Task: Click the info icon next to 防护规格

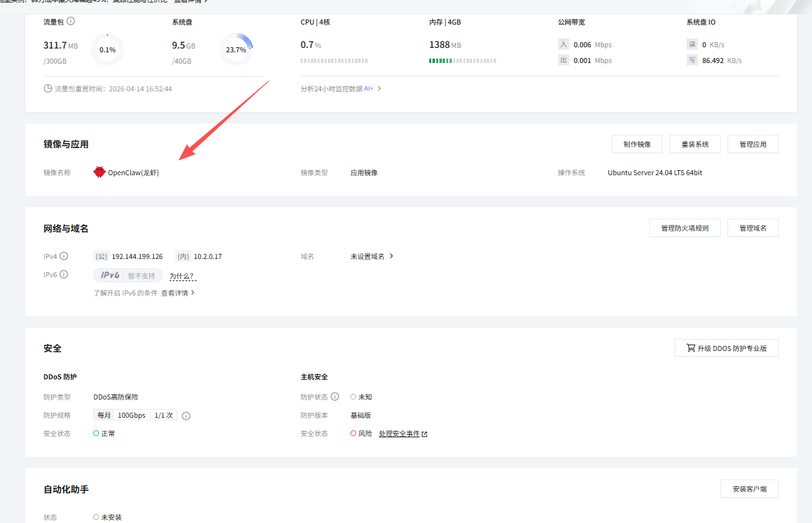Action: (186, 416)
